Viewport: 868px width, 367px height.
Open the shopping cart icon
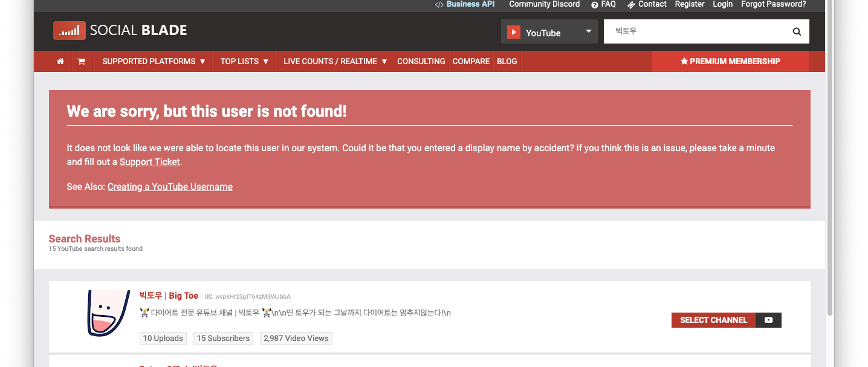point(81,62)
